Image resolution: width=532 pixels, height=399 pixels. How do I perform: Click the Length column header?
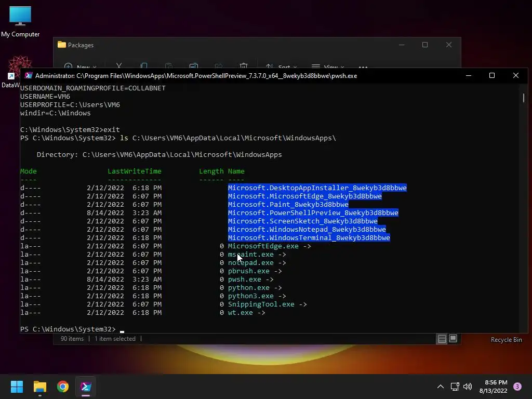pyautogui.click(x=211, y=171)
